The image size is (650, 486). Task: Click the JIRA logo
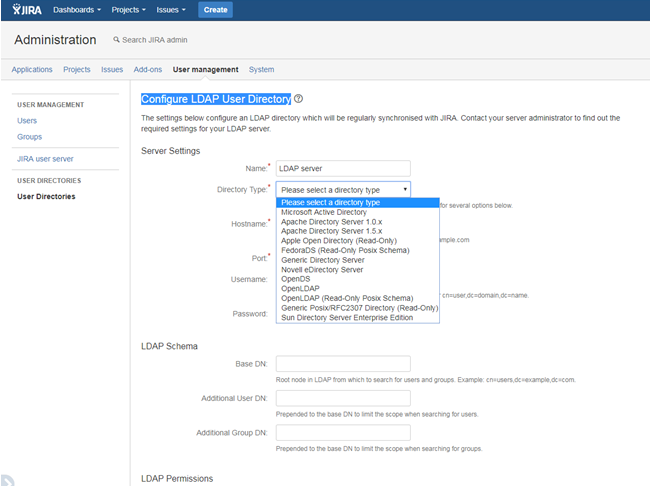click(27, 10)
